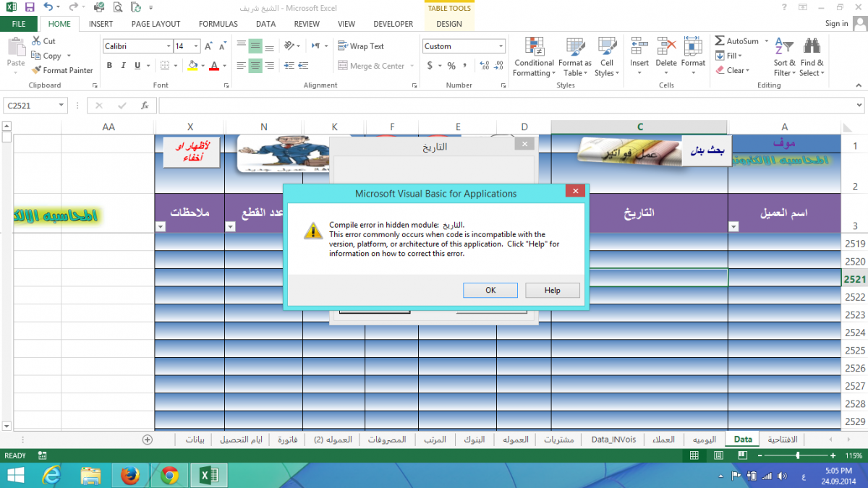Decrease the cell indent
868x488 pixels.
click(289, 66)
